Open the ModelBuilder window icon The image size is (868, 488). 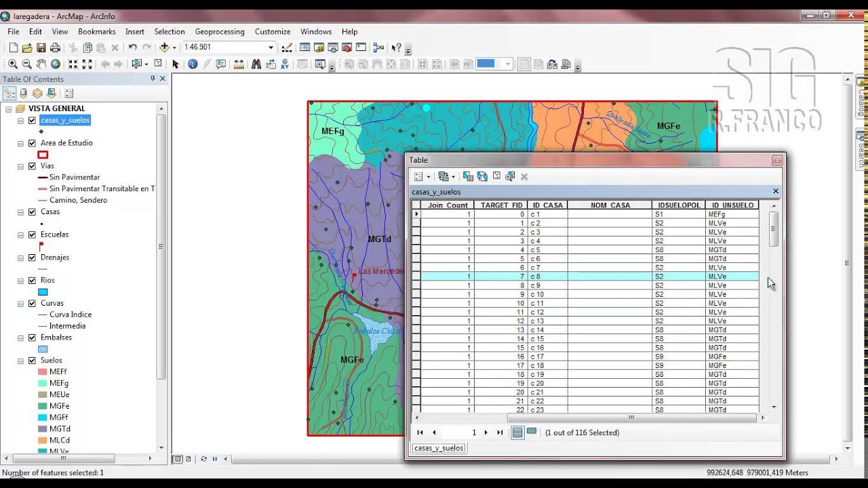point(378,47)
